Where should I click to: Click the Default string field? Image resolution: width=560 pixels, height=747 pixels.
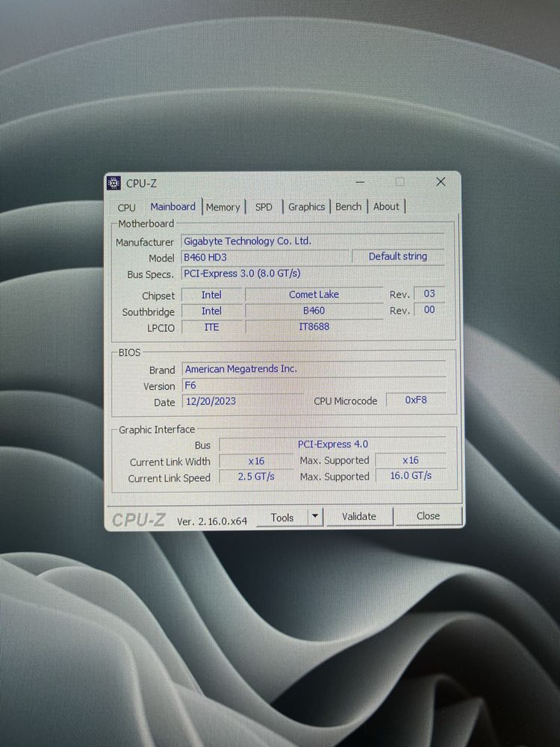coord(398,257)
